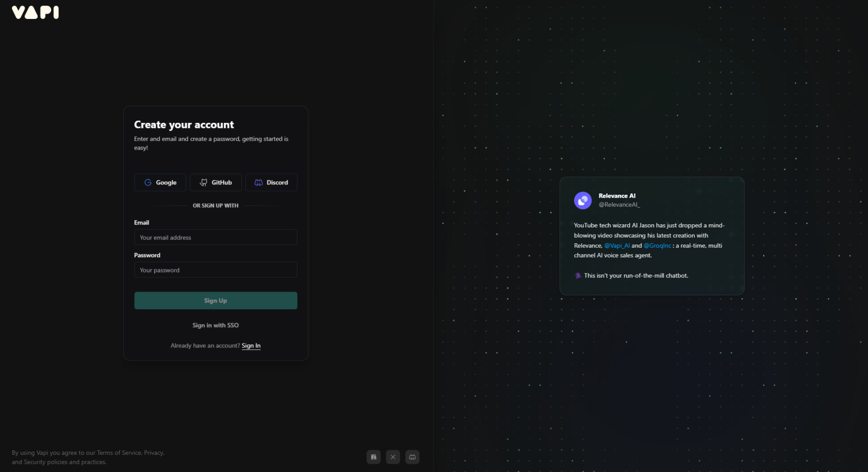Open the Discord community footer icon
868x472 pixels.
tap(412, 457)
